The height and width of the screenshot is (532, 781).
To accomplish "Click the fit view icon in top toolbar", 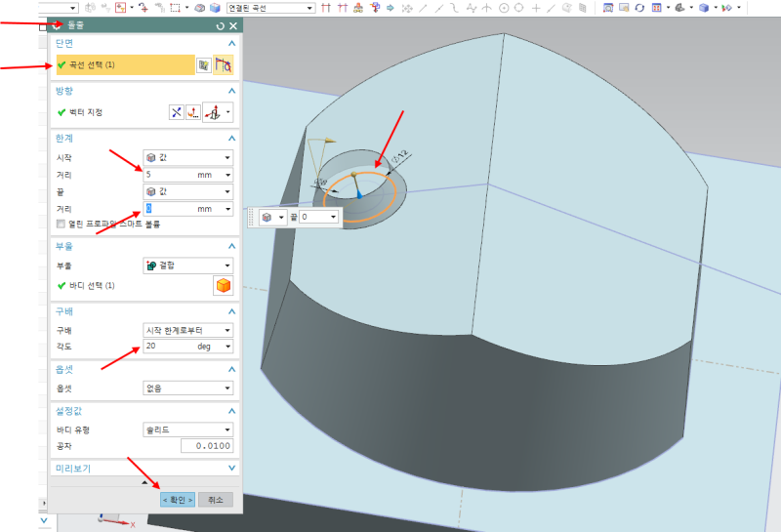I will pyautogui.click(x=608, y=7).
